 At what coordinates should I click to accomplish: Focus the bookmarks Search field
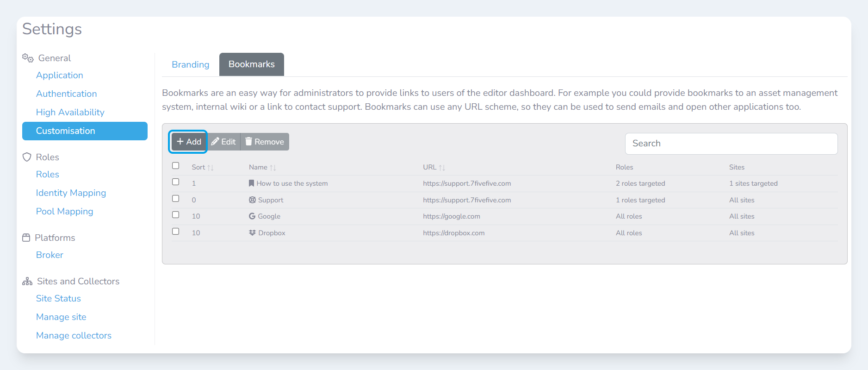click(731, 144)
